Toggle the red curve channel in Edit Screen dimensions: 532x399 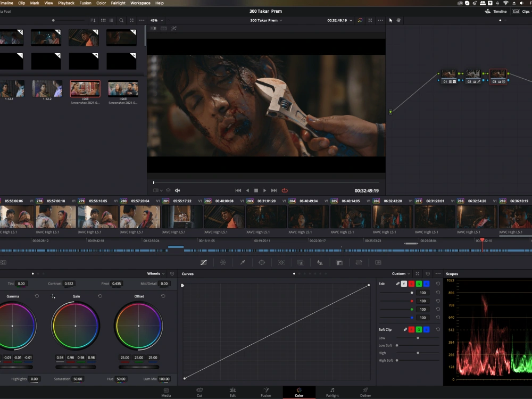(x=411, y=284)
